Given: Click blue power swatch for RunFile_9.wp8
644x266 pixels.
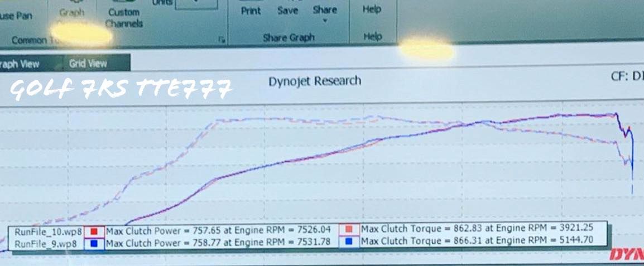Looking at the screenshot, I should point(93,244).
